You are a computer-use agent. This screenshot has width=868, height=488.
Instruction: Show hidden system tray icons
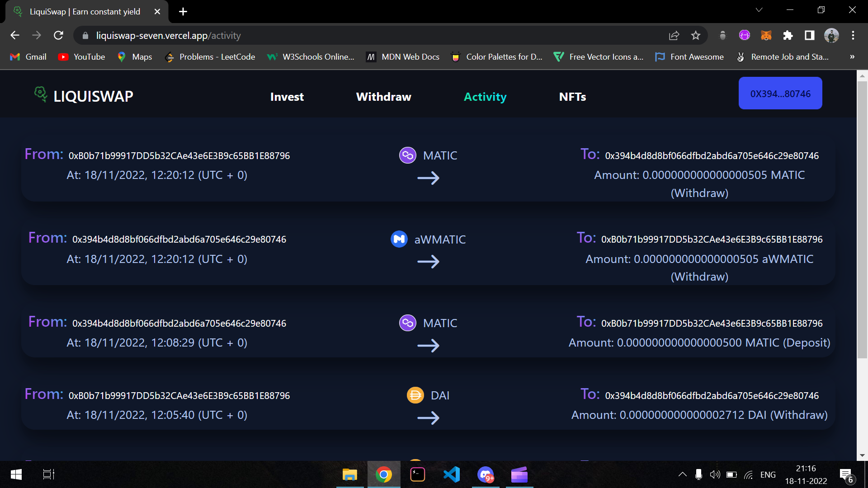point(682,474)
